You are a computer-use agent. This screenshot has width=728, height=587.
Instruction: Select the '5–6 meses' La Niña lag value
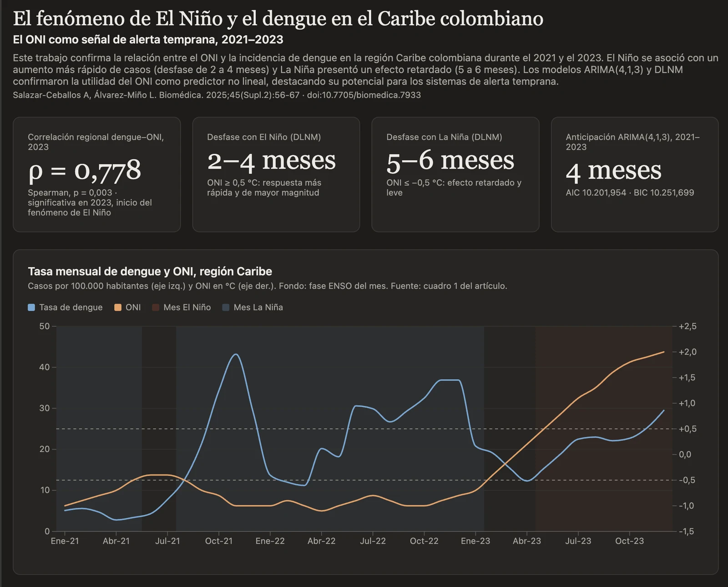[x=450, y=161]
